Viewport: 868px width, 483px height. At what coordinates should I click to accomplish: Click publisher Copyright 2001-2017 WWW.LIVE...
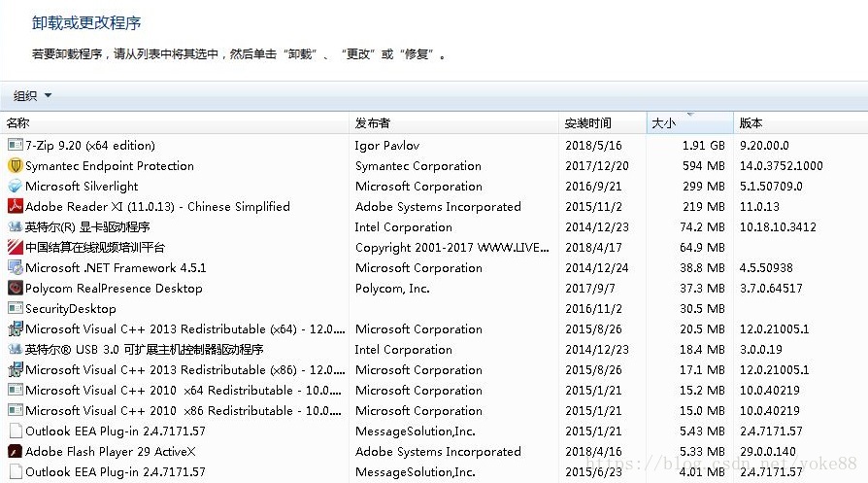click(x=451, y=247)
